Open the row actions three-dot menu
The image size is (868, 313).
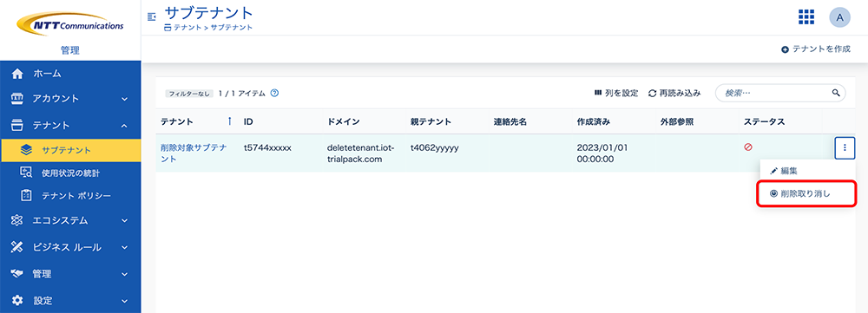(x=845, y=147)
